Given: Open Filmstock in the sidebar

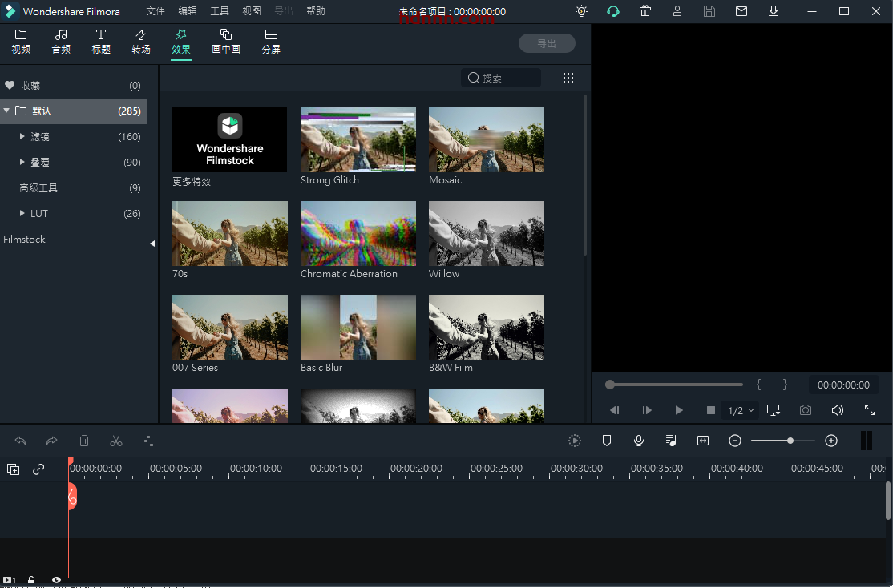Looking at the screenshot, I should (25, 239).
